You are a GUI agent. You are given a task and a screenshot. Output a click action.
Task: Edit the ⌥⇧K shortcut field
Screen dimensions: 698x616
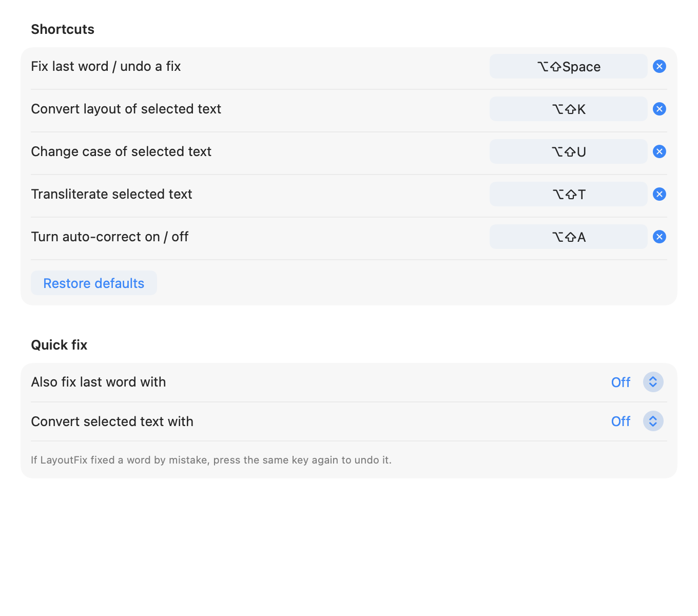[568, 109]
